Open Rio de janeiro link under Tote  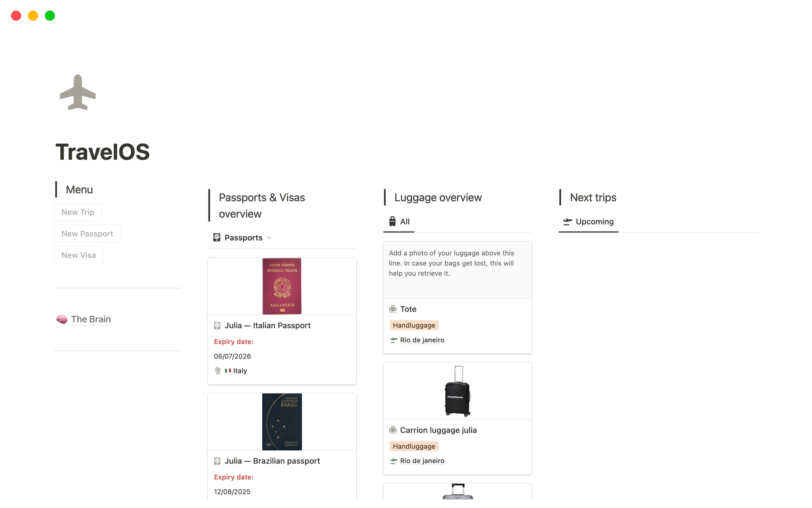[x=422, y=340]
